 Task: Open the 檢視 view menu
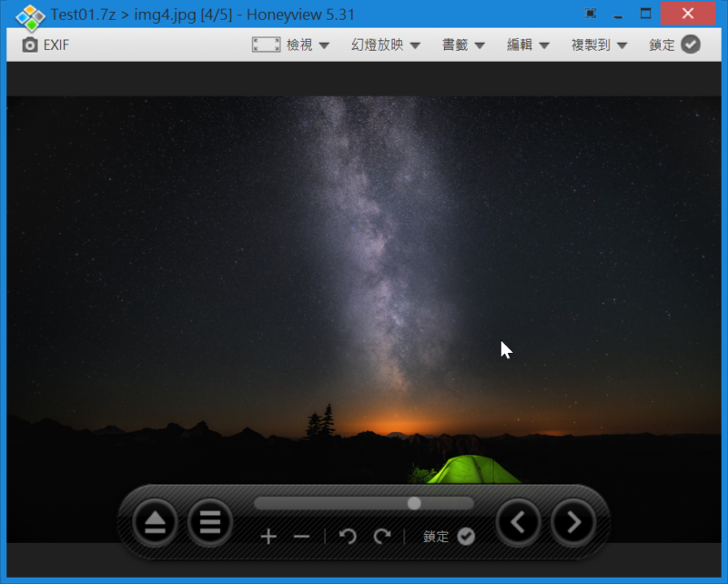pos(299,45)
